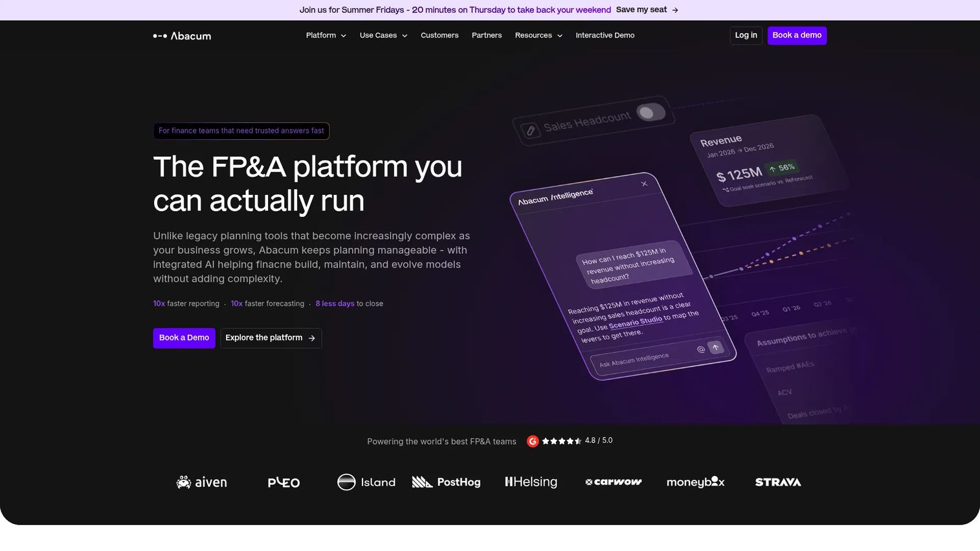Click the Save my seat link
Viewport: 980px width, 551px height.
point(647,10)
